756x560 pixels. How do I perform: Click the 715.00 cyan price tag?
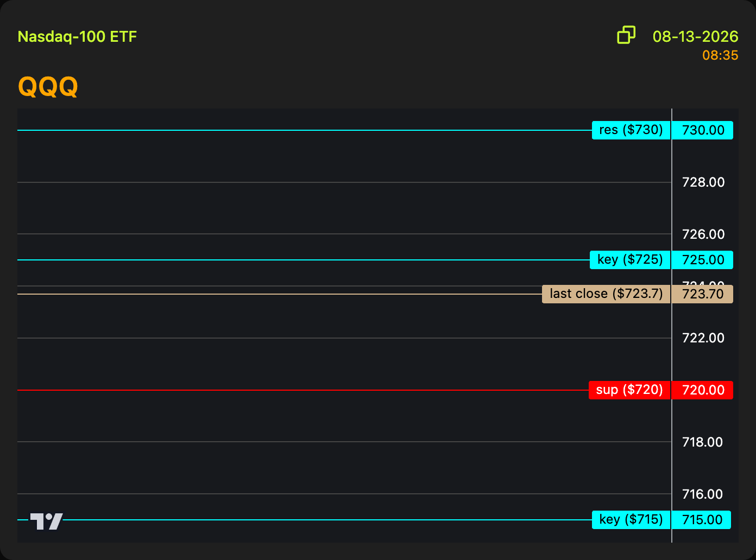click(702, 520)
